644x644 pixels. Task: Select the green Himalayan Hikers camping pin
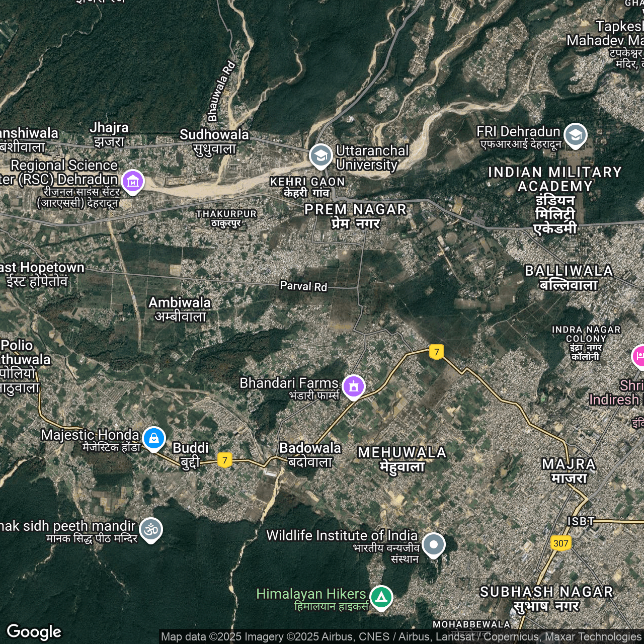click(x=381, y=598)
